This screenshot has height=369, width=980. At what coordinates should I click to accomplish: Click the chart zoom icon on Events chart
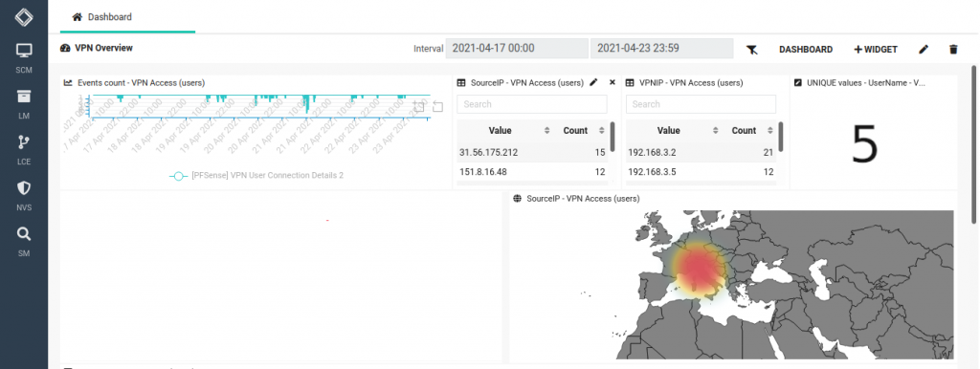pos(418,107)
